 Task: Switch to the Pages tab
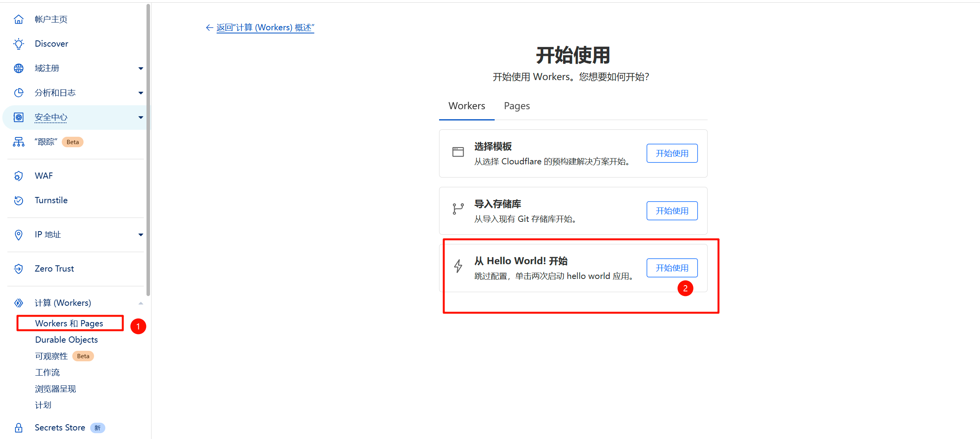[517, 106]
